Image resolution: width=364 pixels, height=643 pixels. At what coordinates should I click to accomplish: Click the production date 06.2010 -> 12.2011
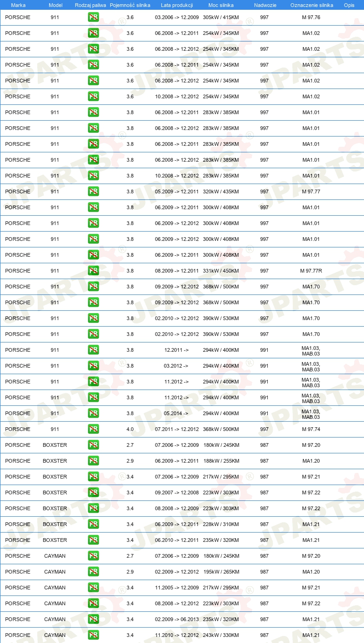tap(177, 540)
